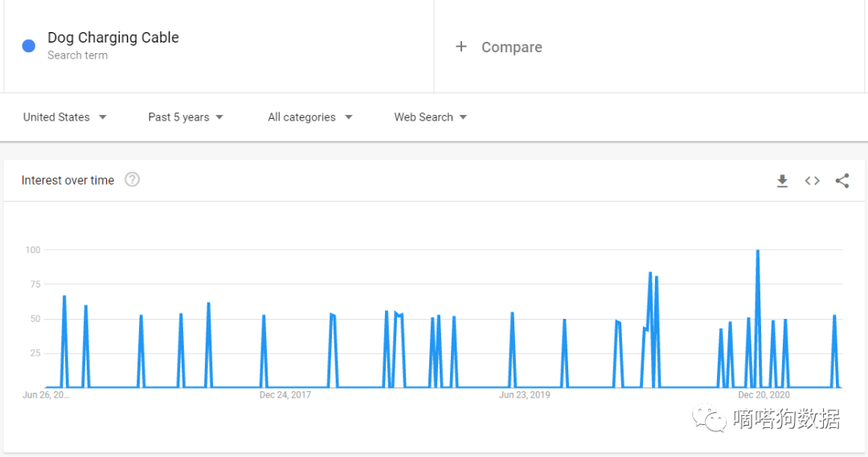Click the Compare button
Image resolution: width=868 pixels, height=457 pixels.
[x=511, y=47]
